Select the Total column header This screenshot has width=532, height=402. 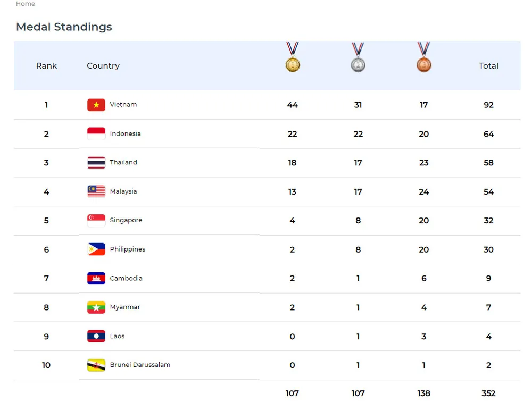coord(488,66)
